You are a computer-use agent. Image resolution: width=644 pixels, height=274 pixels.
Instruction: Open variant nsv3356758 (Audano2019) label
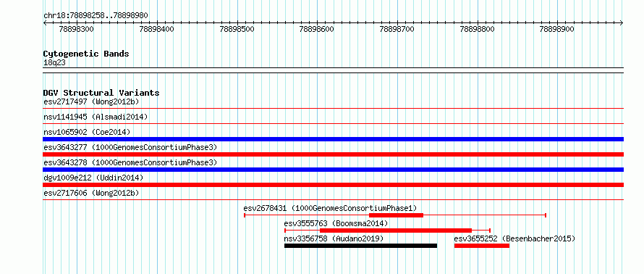(x=334, y=238)
